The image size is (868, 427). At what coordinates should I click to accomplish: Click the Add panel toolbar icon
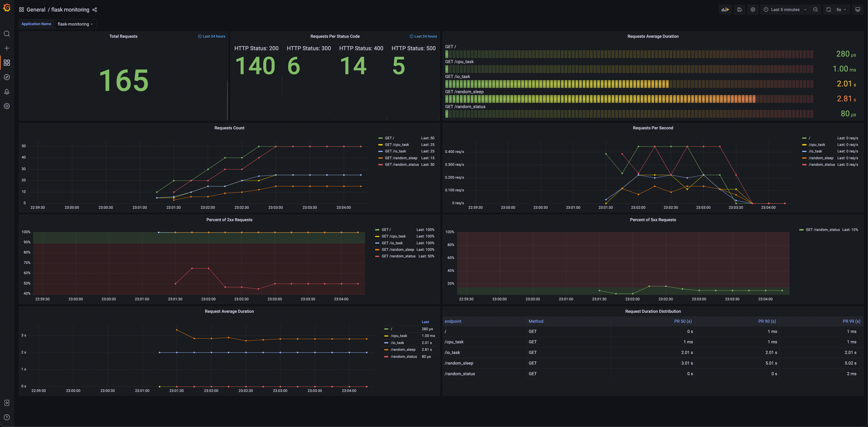(725, 10)
